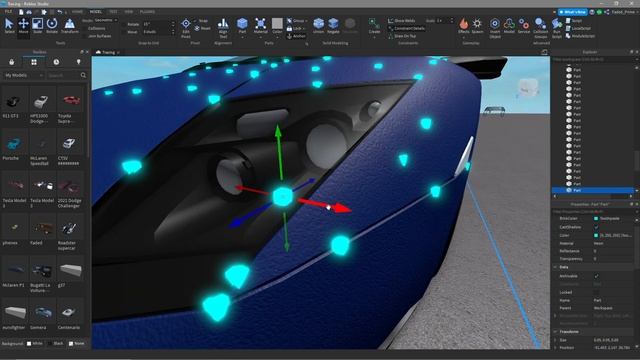Image resolution: width=640 pixels, height=360 pixels.
Task: Click the Anchor button in Parts group
Action: 296,36
